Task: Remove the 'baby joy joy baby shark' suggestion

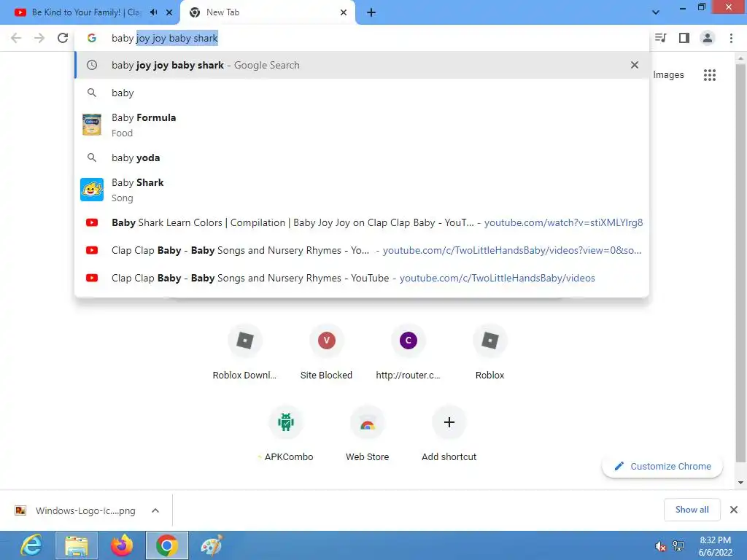Action: [x=634, y=65]
